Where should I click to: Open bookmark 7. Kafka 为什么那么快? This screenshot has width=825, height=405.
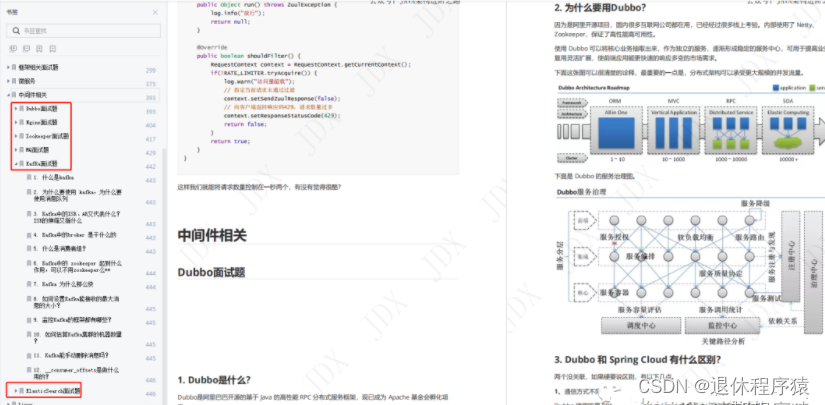tap(64, 284)
